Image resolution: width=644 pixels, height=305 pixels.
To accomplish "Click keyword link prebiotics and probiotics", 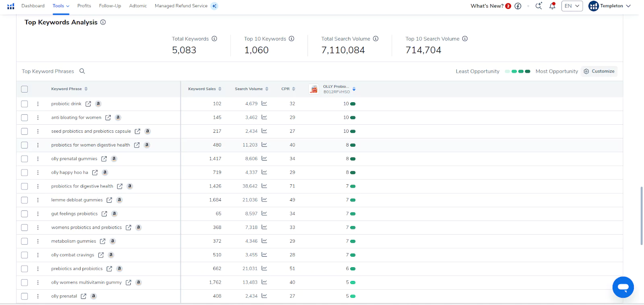I will tap(77, 269).
